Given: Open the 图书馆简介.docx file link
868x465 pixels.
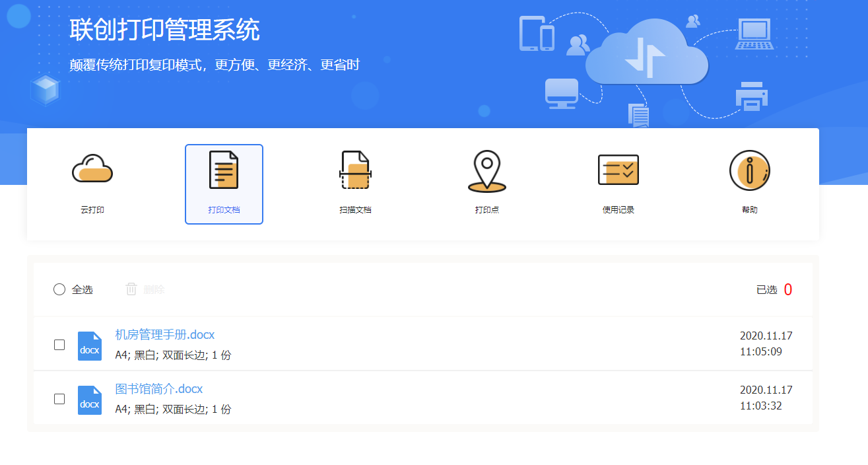Looking at the screenshot, I should point(159,388).
